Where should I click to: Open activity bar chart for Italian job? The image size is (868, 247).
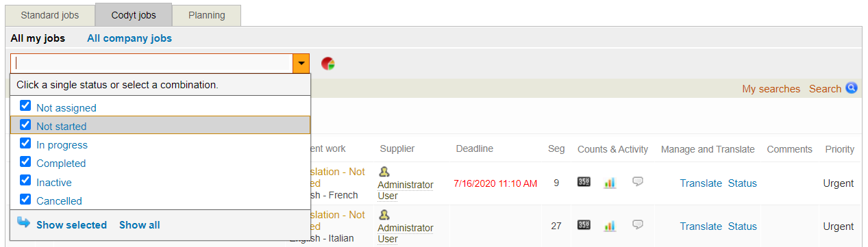click(x=609, y=225)
